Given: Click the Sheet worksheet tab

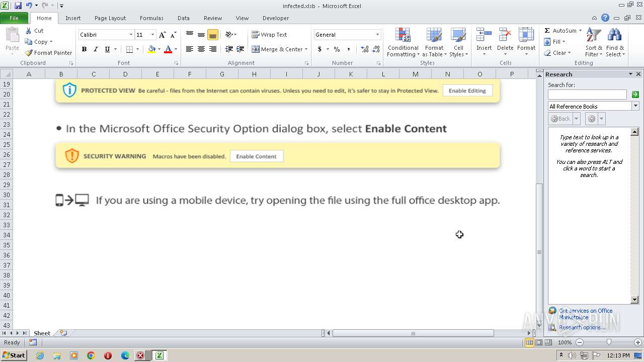Looking at the screenshot, I should [42, 333].
